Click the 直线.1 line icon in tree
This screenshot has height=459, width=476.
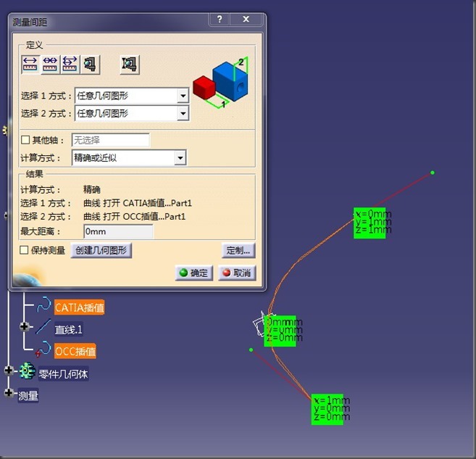[44, 329]
